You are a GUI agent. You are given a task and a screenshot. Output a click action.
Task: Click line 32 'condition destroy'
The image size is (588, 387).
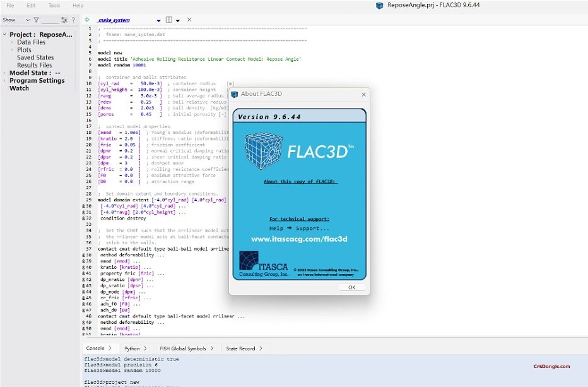pos(123,218)
